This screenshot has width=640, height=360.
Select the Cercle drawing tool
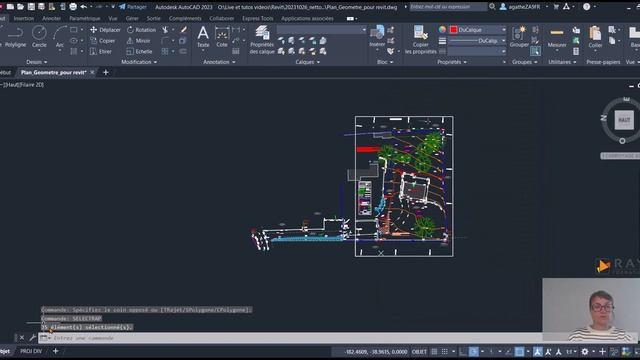coord(39,37)
